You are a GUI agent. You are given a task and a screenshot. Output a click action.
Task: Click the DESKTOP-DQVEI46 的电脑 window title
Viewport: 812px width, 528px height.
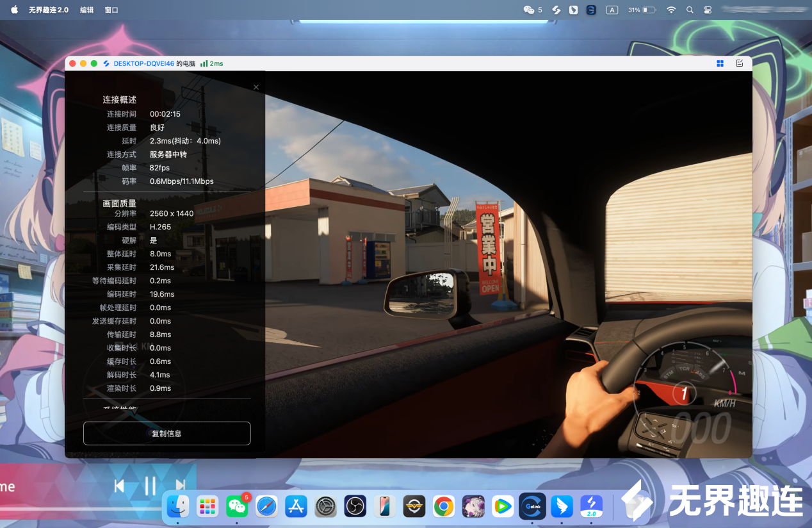point(154,63)
